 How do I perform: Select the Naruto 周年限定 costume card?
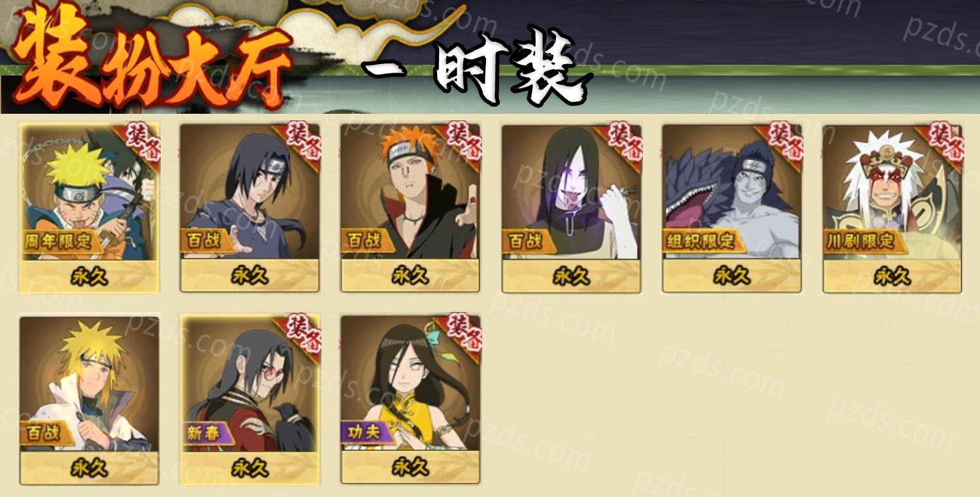coord(89,208)
